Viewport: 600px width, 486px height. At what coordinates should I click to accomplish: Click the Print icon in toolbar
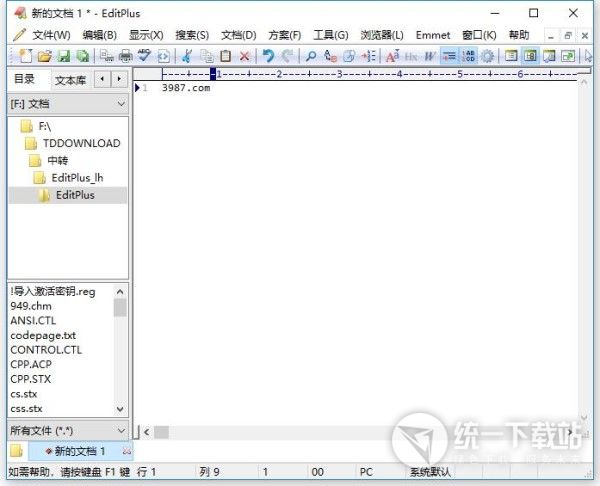126,56
